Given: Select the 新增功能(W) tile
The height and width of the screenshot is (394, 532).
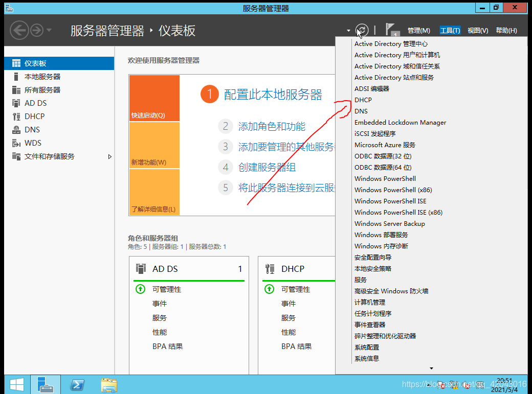Looking at the screenshot, I should 154,145.
